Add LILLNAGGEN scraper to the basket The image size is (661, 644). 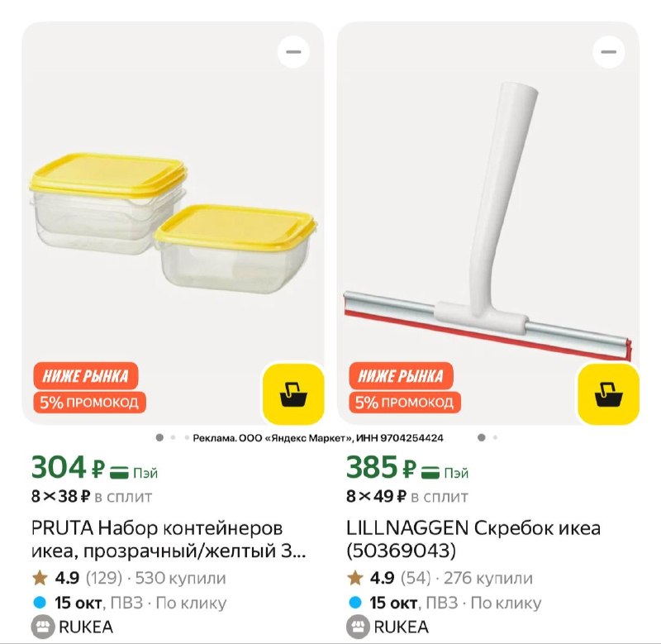pyautogui.click(x=608, y=395)
